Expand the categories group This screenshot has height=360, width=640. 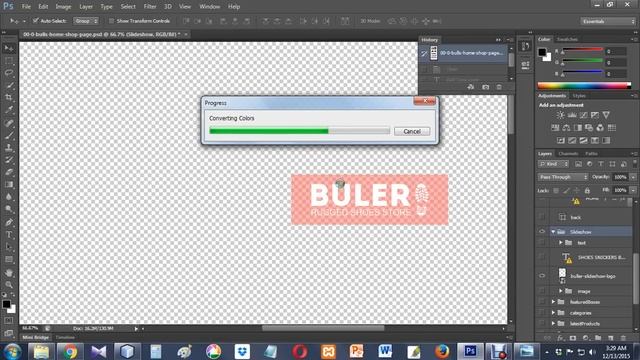point(553,313)
